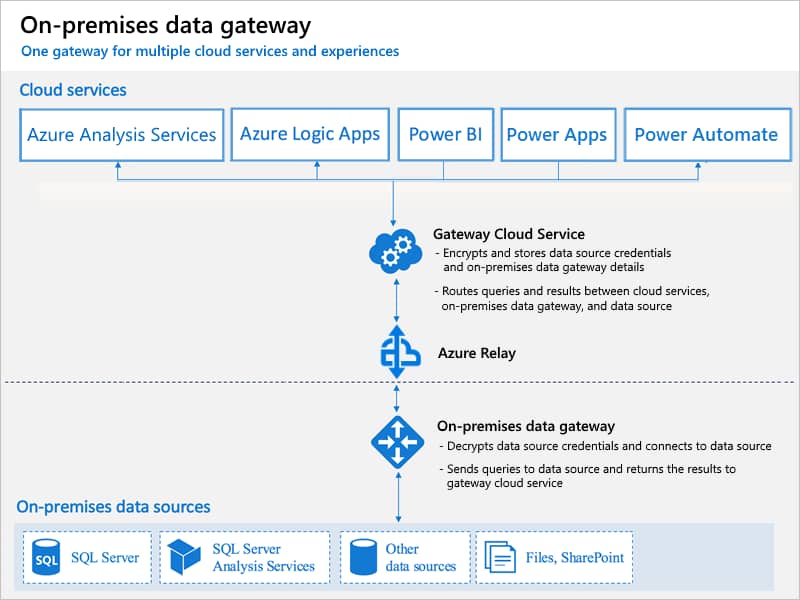
Task: Click the Gateway Cloud Service heading
Action: click(x=509, y=234)
